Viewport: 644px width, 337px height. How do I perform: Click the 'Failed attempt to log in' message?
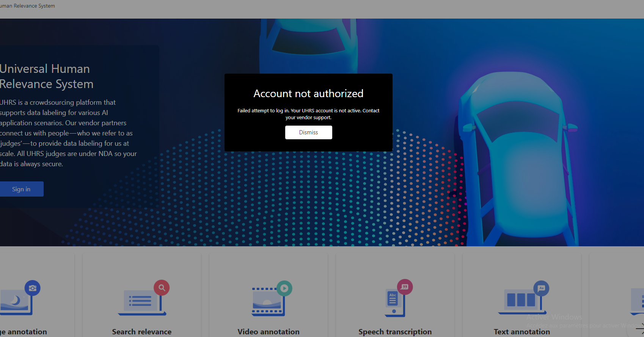(x=308, y=114)
